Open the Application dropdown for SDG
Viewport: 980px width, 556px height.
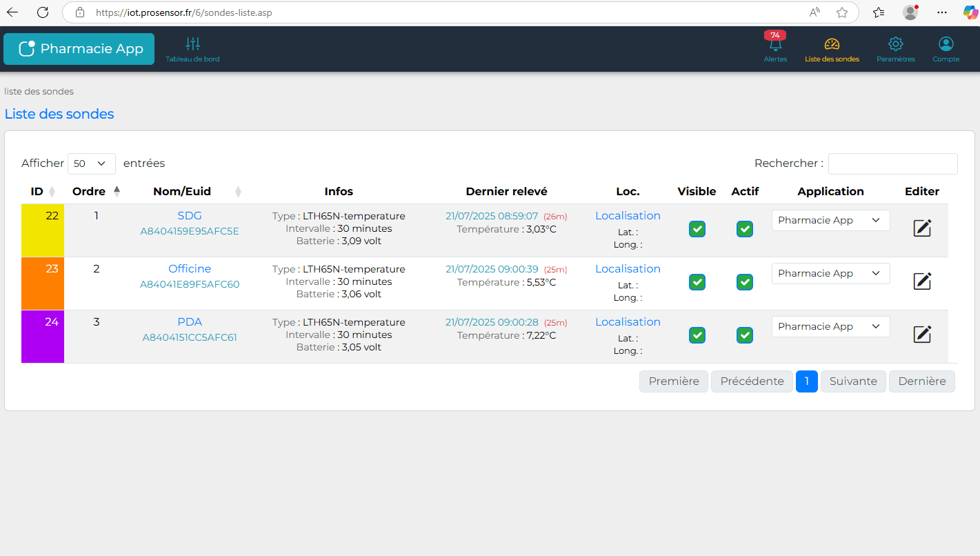[830, 220]
